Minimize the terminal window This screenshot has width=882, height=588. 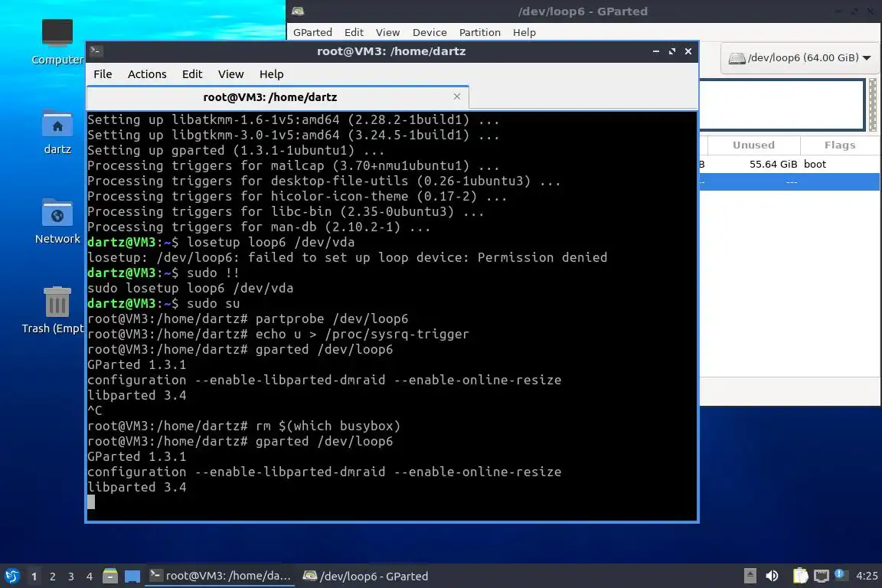click(x=656, y=51)
